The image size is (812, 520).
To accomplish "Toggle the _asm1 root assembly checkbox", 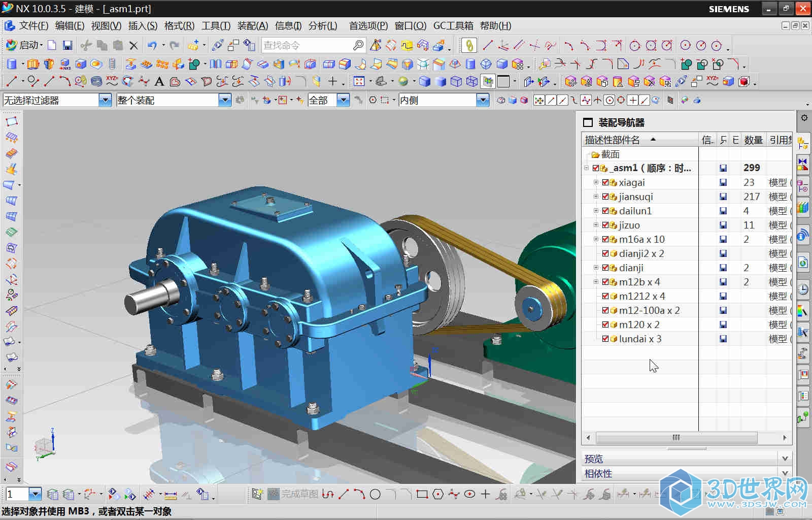I will click(596, 168).
